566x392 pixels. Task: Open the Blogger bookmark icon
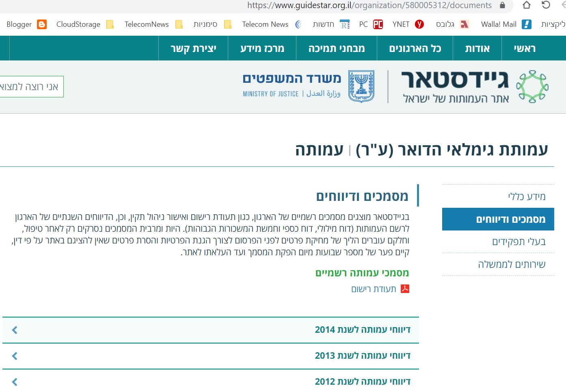[42, 24]
